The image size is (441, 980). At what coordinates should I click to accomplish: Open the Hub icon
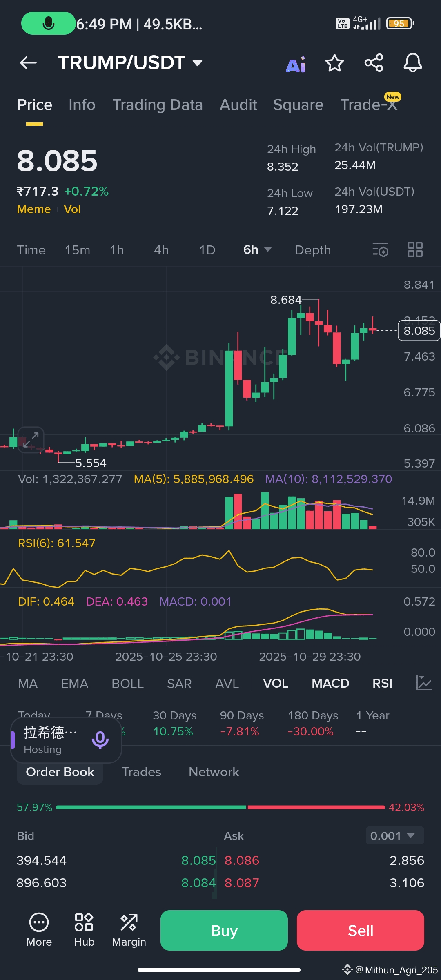[84, 930]
